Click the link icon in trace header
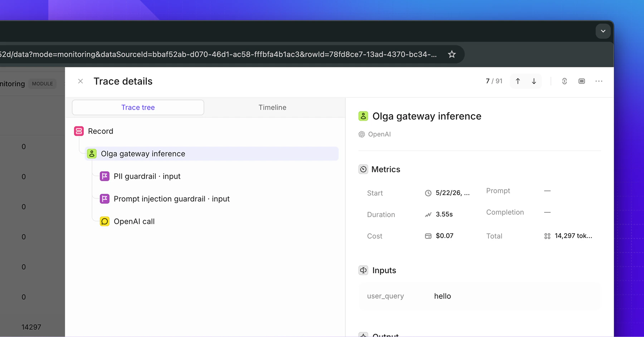This screenshot has width=644, height=337. coord(565,81)
